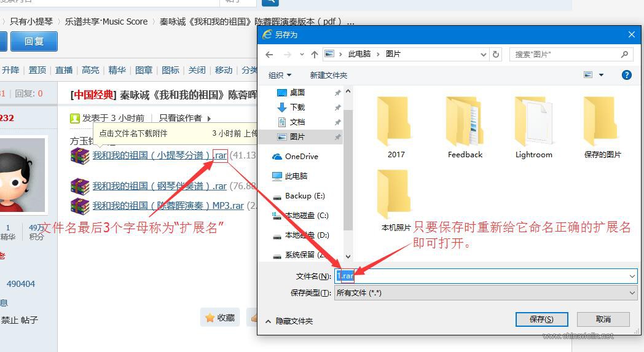
Task: Open the help question mark icon
Action: point(626,75)
